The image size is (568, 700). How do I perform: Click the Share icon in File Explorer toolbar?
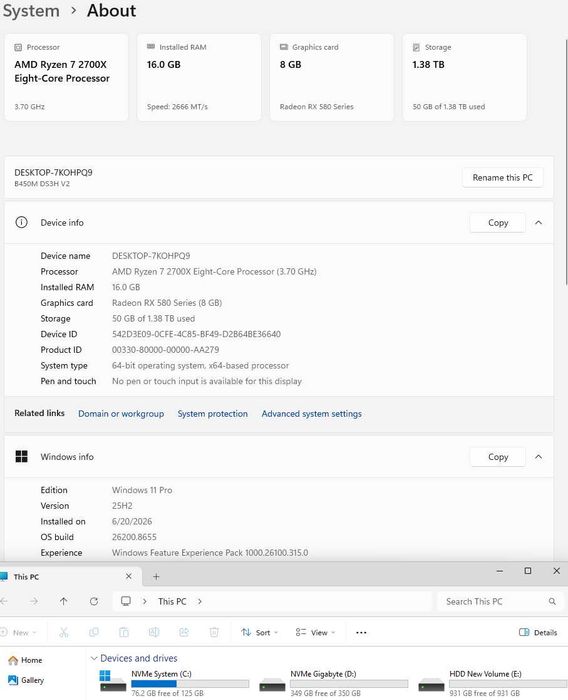pyautogui.click(x=184, y=632)
